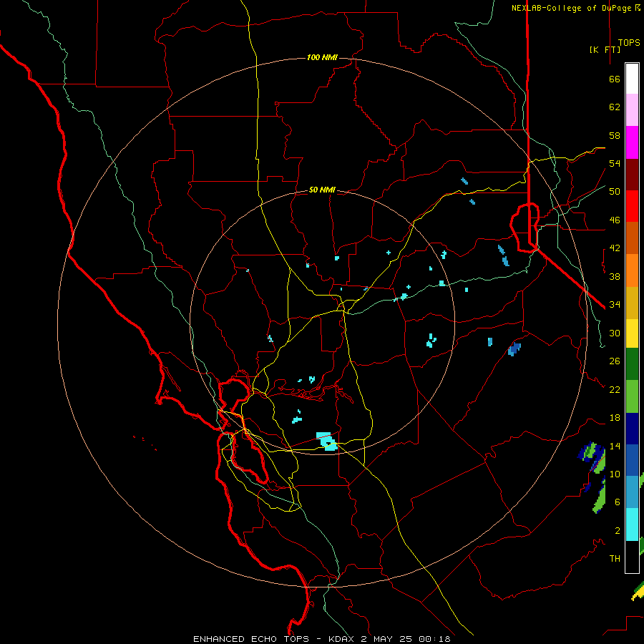Click the light pink legend swatch
This screenshot has width=644, height=644.
(632, 110)
